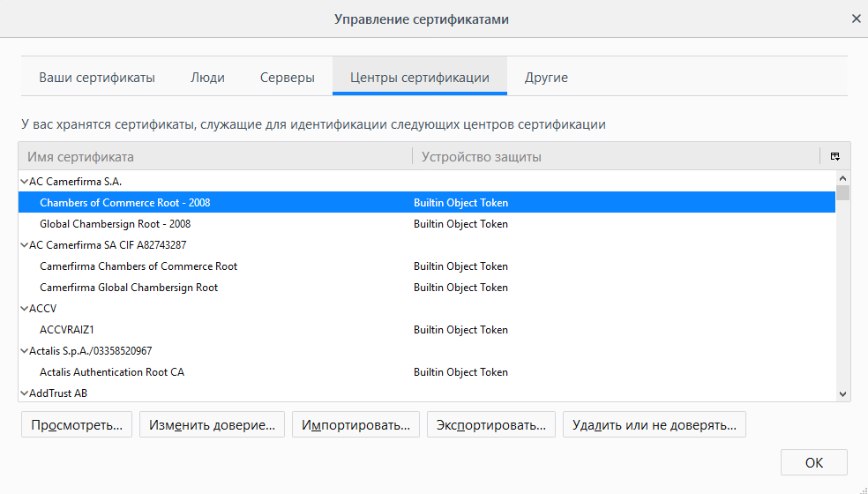The height and width of the screenshot is (494, 868).
Task: Collapse the AC Camerfirma S.A. group
Action: [25, 182]
